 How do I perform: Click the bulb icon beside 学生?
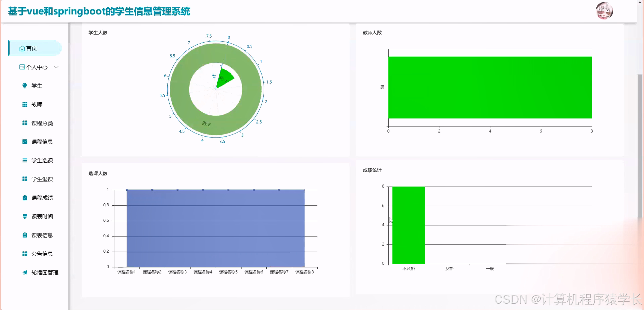coord(24,86)
